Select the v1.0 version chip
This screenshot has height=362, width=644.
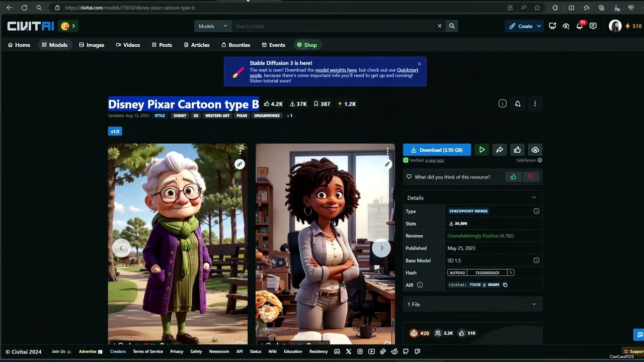pos(115,131)
